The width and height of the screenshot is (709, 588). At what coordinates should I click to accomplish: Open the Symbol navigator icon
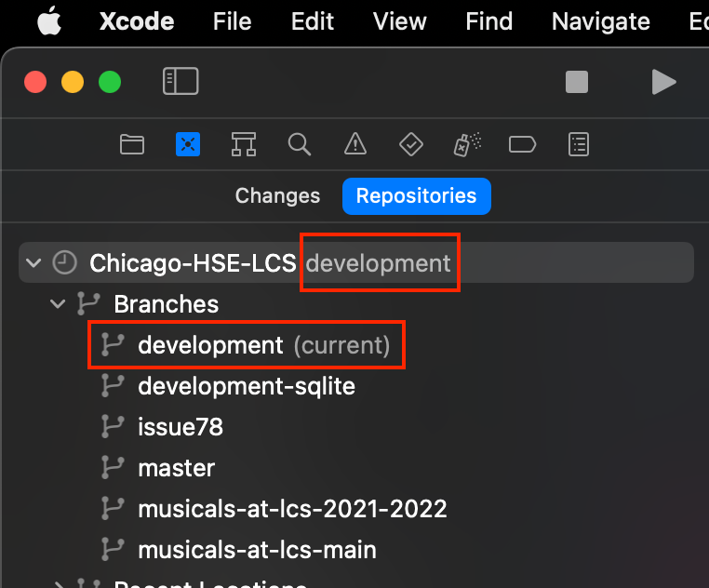(244, 144)
